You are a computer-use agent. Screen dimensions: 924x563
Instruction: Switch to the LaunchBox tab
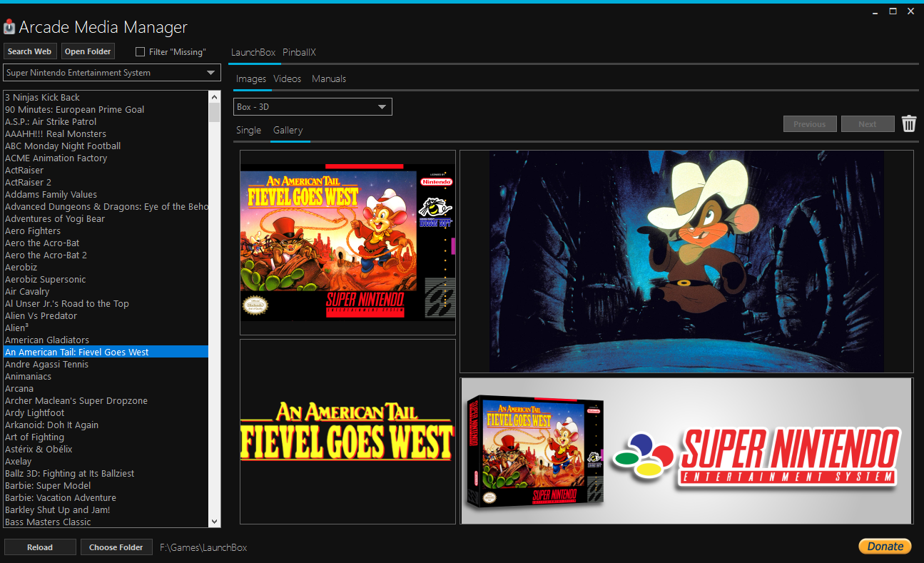[x=253, y=52]
